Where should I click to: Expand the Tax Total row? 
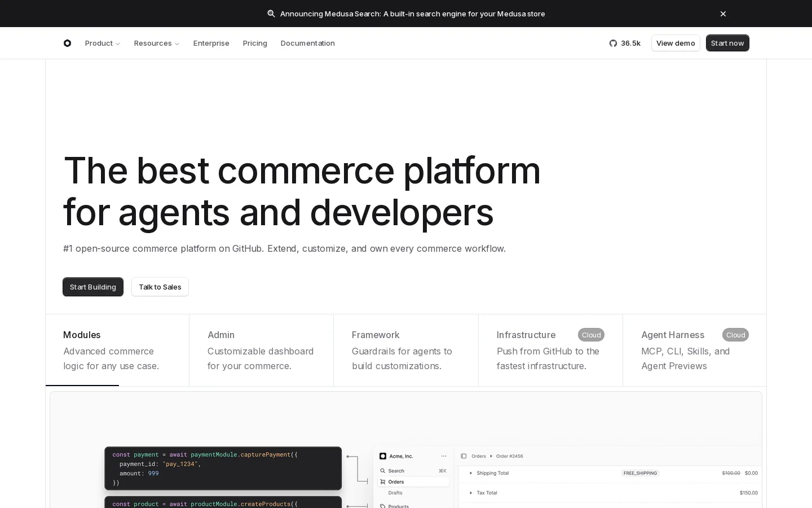click(x=471, y=493)
